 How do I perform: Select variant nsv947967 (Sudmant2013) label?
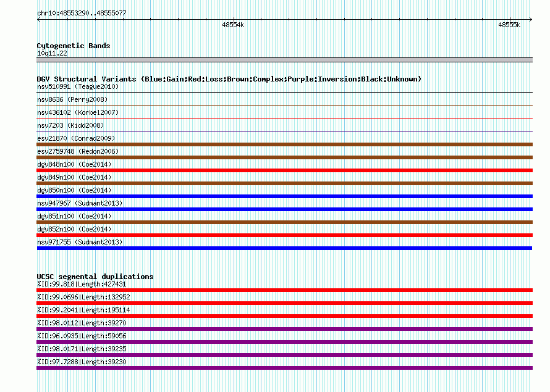[x=80, y=203]
